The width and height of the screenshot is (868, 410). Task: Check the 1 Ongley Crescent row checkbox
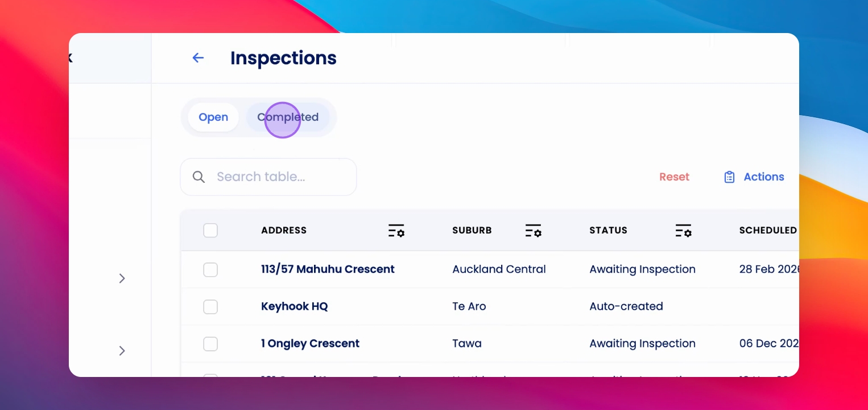pyautogui.click(x=210, y=344)
